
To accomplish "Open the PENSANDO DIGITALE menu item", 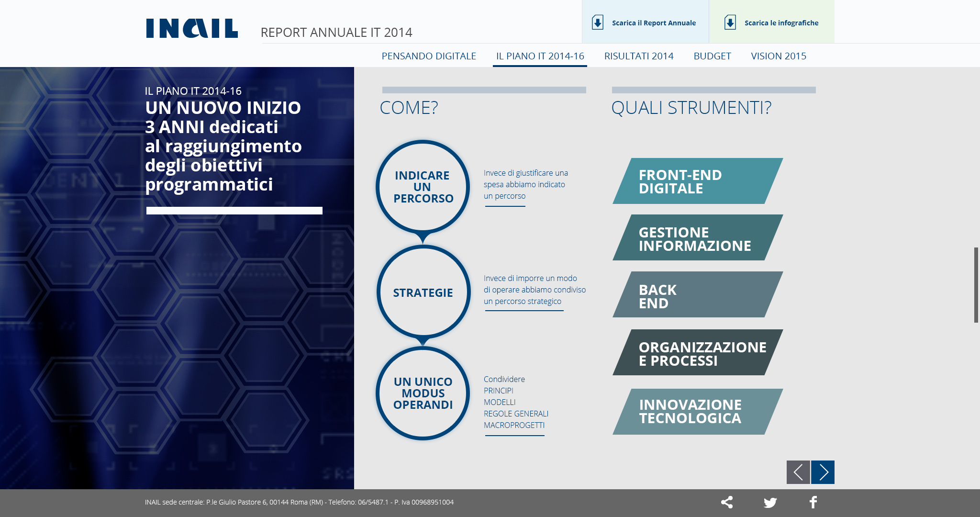I will pyautogui.click(x=429, y=56).
